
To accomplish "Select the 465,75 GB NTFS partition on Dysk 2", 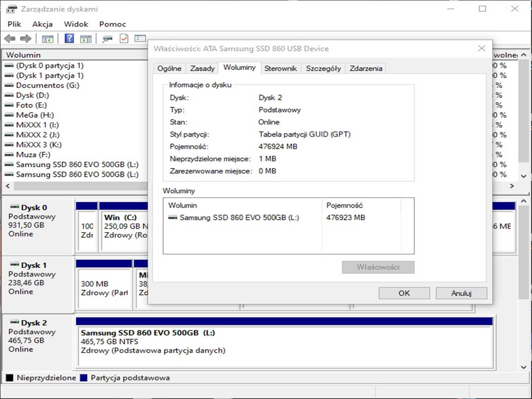I will [x=284, y=342].
